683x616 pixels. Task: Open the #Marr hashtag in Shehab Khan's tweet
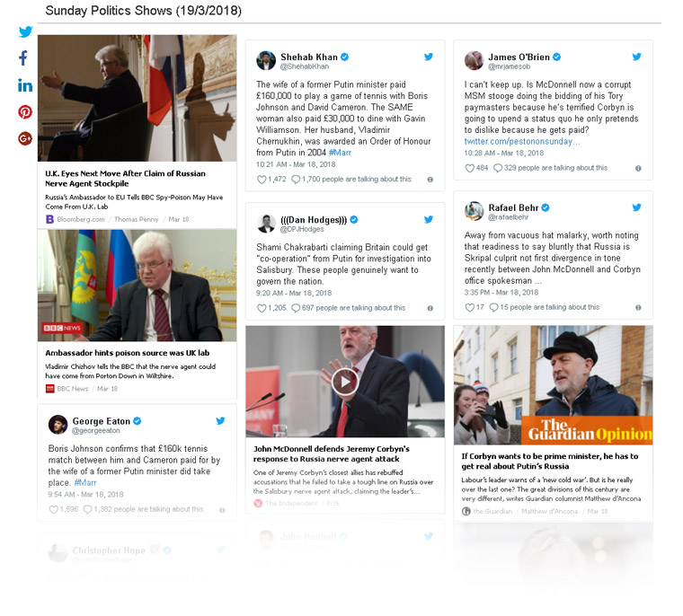tap(340, 153)
